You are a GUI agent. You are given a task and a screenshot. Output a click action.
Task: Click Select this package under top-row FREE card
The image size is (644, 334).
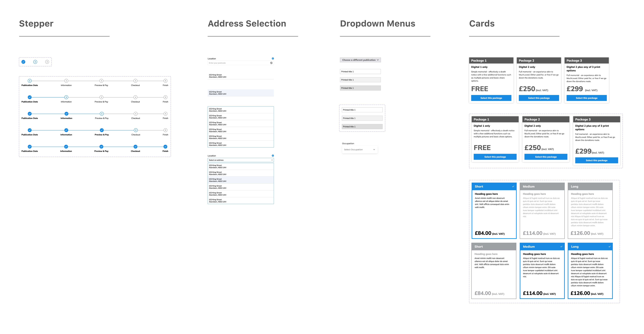(x=491, y=98)
